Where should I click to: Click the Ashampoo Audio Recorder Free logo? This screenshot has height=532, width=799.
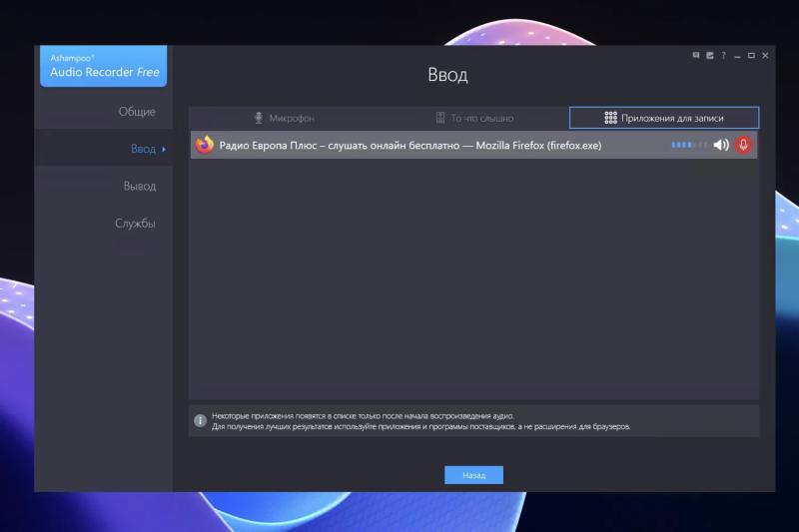pos(104,66)
